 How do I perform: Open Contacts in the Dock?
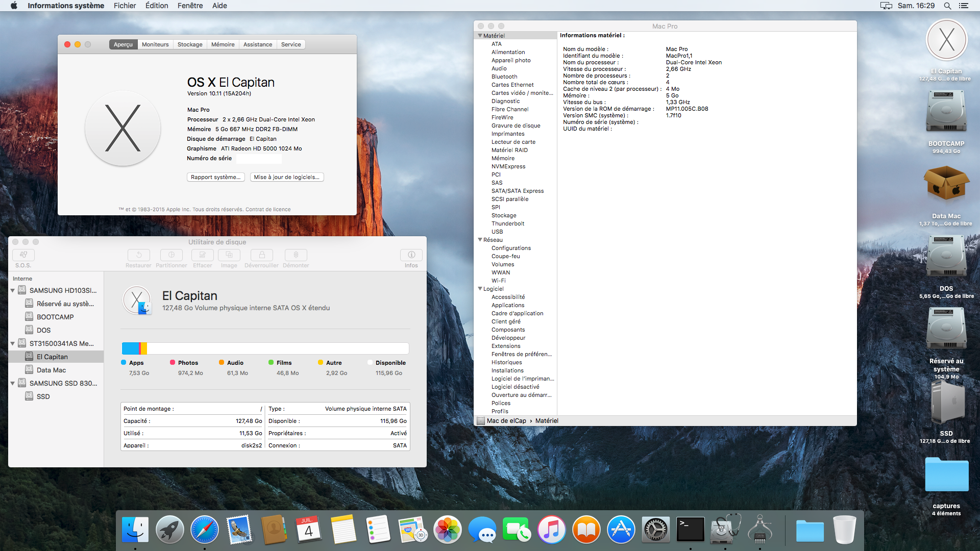[x=274, y=530]
